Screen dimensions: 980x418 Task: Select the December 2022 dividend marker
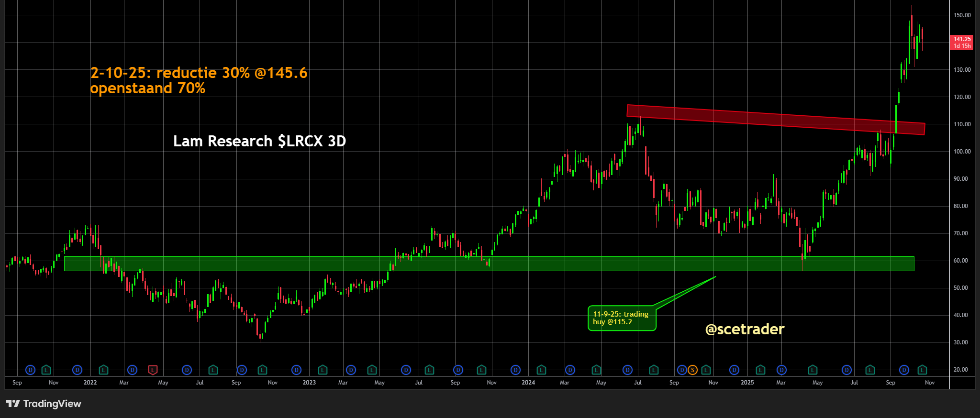(x=297, y=370)
